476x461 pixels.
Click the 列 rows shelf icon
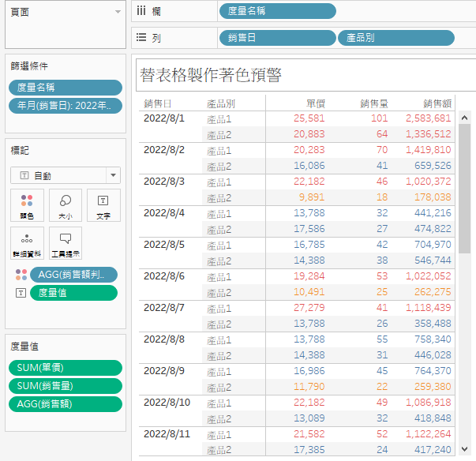[x=141, y=37]
